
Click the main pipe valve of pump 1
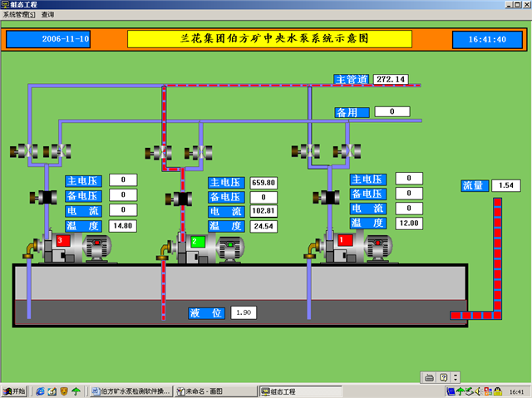[x=306, y=151]
